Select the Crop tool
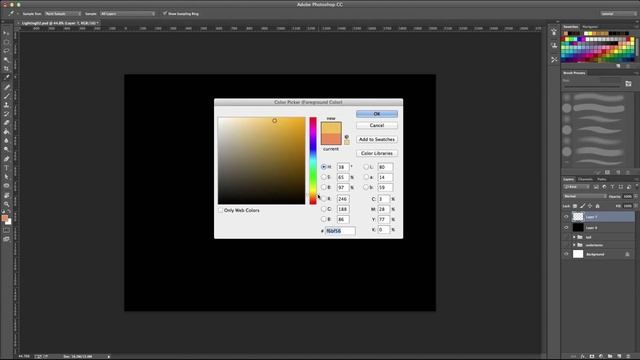The width and height of the screenshot is (640, 360). (x=6, y=69)
